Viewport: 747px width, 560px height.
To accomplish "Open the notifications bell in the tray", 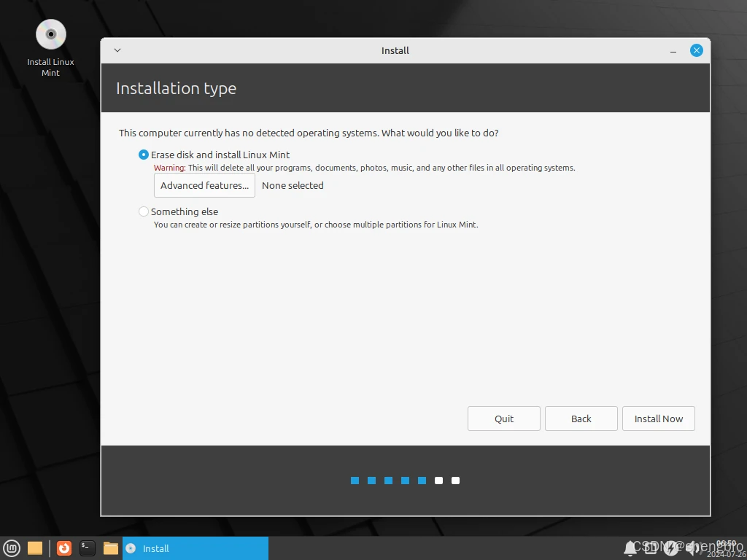I will [630, 548].
